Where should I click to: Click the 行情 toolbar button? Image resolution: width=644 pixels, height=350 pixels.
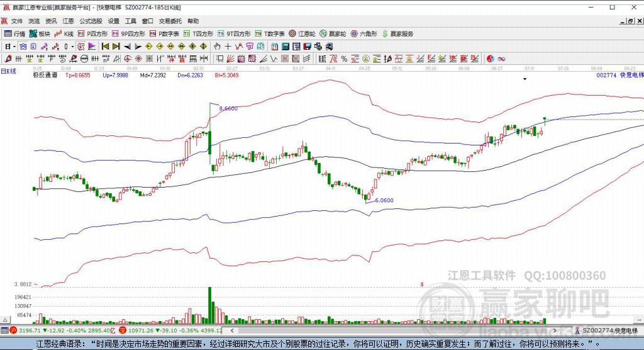(15, 34)
